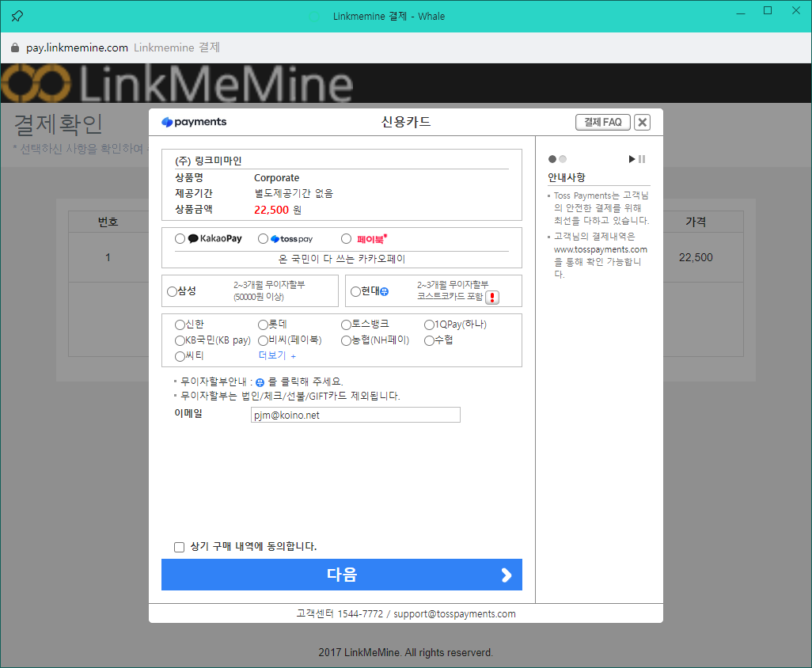Click 삼성 2~3개월 무이자할부 promo text
The image size is (812, 668).
[x=269, y=290]
